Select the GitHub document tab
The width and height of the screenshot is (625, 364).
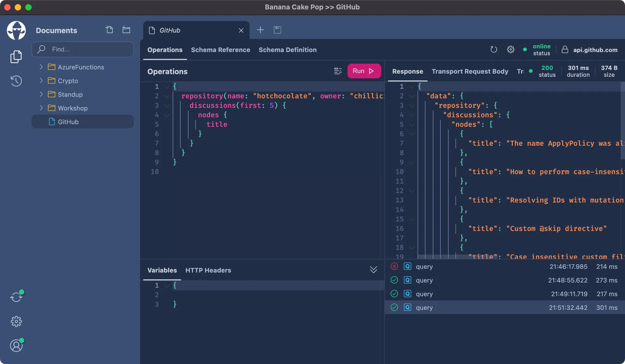click(x=196, y=30)
